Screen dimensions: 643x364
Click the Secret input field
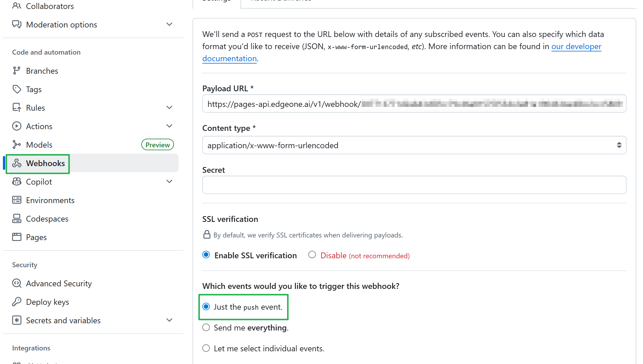[414, 185]
